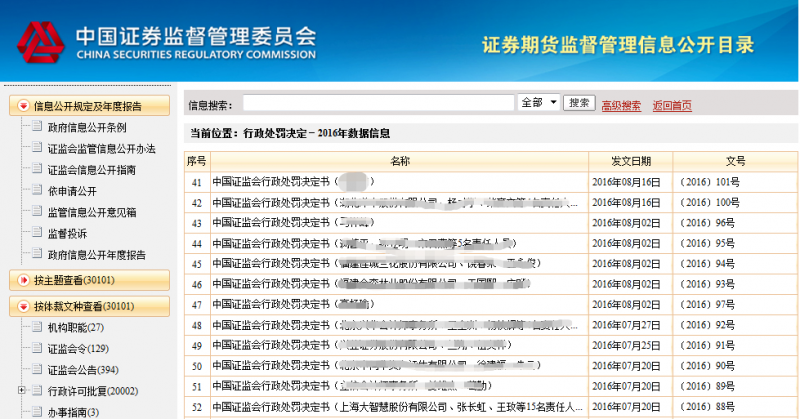Click document icon beside 依申请公开
The width and height of the screenshot is (800, 419).
pyautogui.click(x=37, y=189)
